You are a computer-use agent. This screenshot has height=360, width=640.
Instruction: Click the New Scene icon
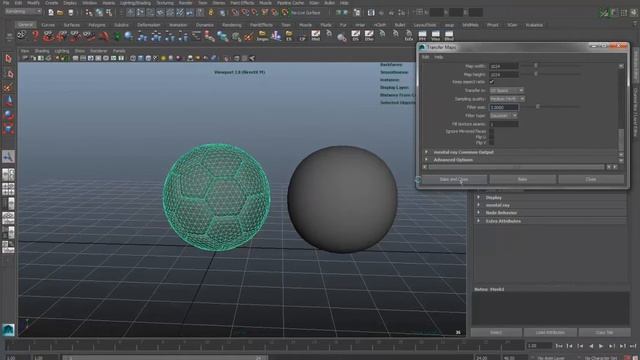pos(51,13)
